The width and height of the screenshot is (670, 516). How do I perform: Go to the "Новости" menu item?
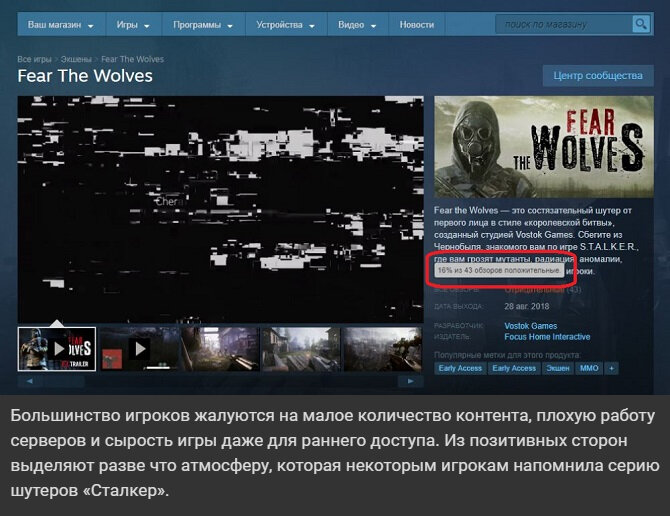(417, 25)
